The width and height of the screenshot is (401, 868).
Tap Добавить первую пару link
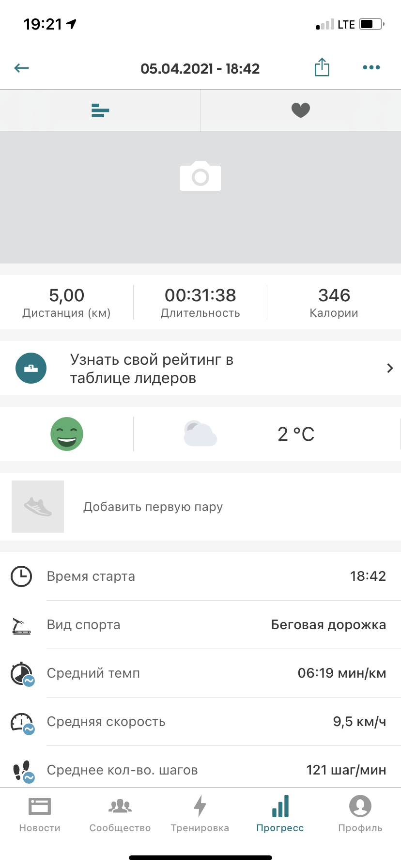153,507
